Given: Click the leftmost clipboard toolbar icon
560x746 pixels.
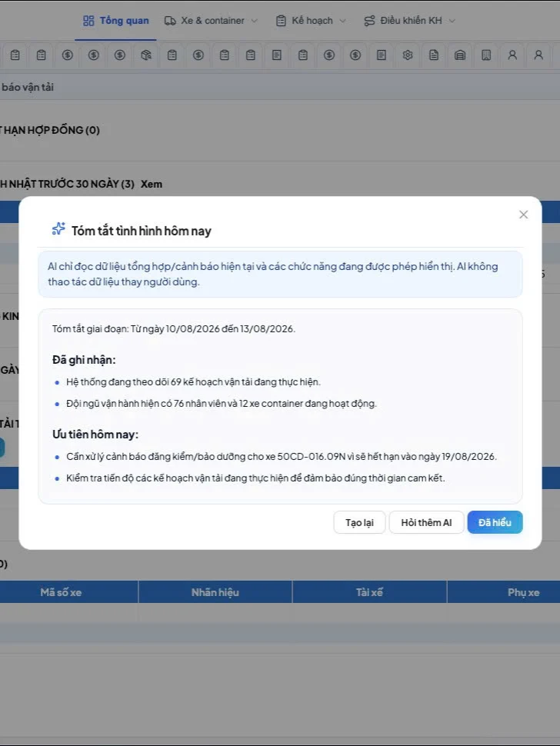Looking at the screenshot, I should pos(15,55).
